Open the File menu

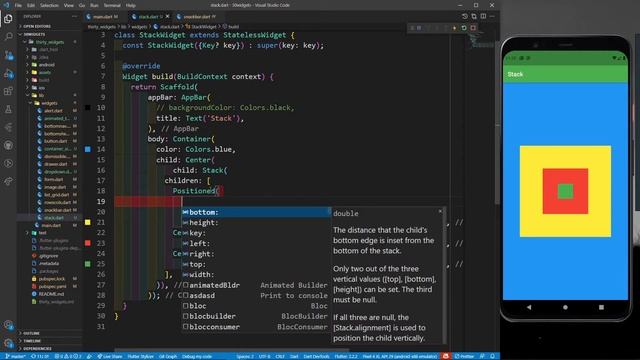[18, 5]
